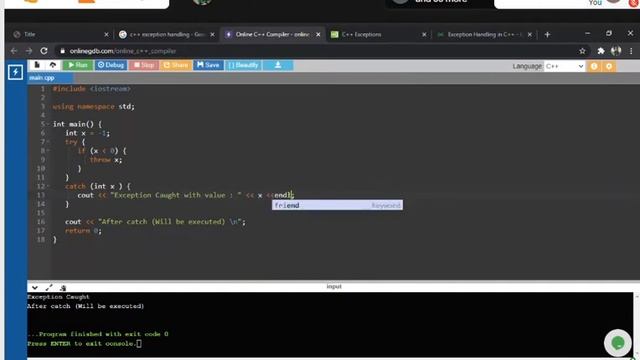Click the console output 'Exception Caught' line
640x360 pixels.
pyautogui.click(x=58, y=297)
